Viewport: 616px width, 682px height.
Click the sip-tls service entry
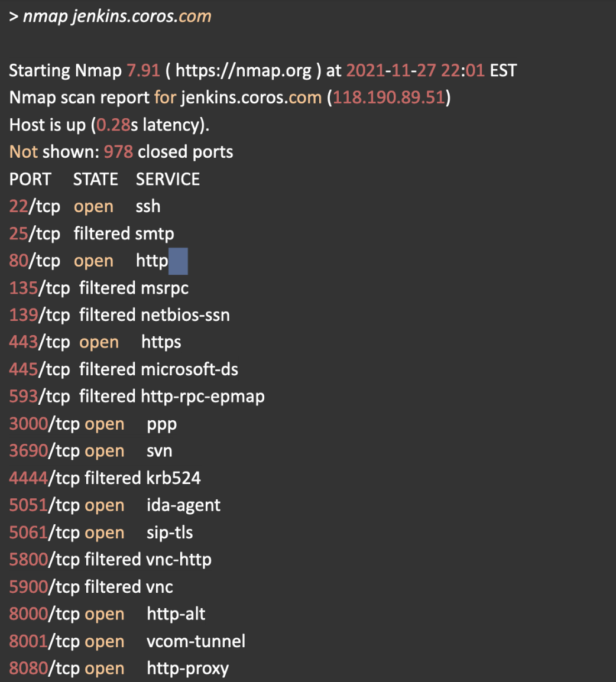(x=170, y=533)
